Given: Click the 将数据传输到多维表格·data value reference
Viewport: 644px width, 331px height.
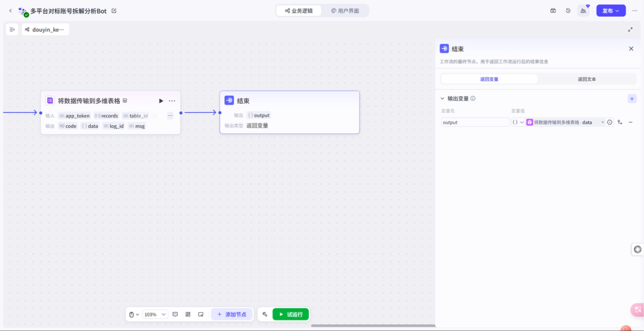Looking at the screenshot, I should click(563, 122).
